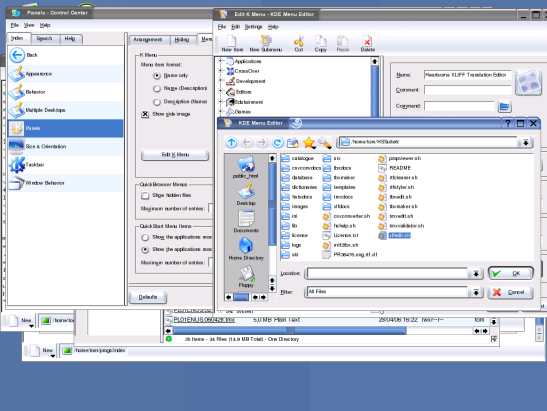Jump to Desktop in the places panel
This screenshot has height=411, width=547.
point(246,194)
